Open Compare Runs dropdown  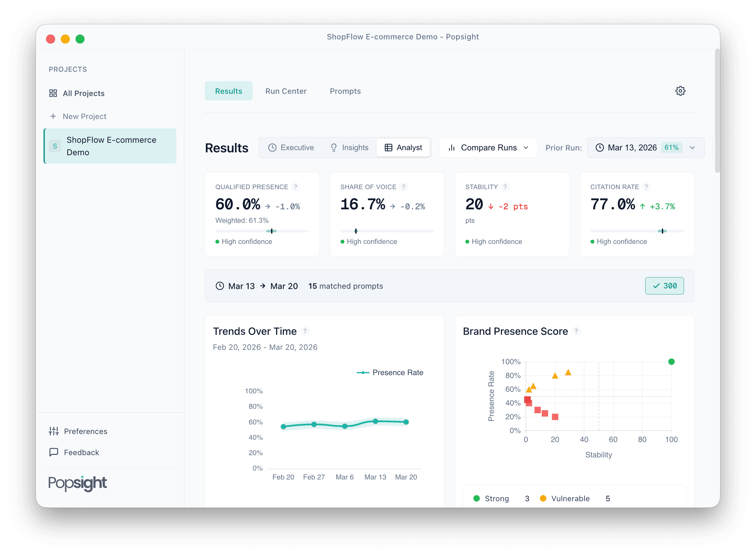click(x=488, y=148)
